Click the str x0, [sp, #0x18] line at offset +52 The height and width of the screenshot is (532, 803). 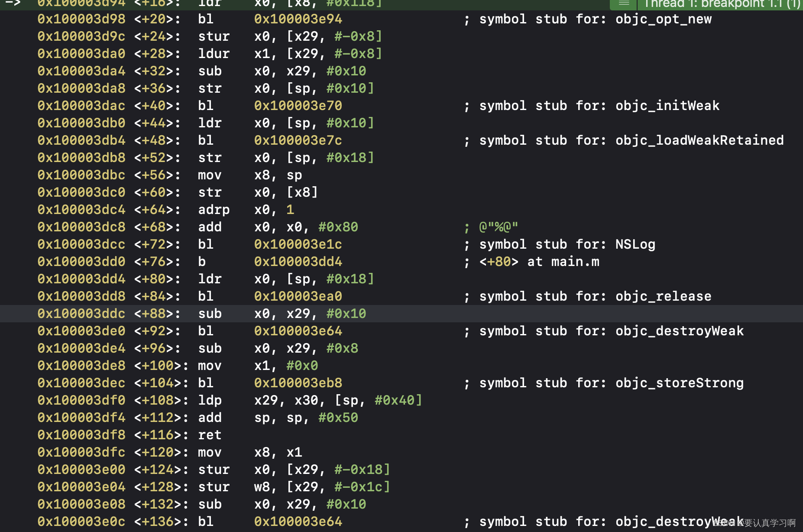tap(206, 158)
